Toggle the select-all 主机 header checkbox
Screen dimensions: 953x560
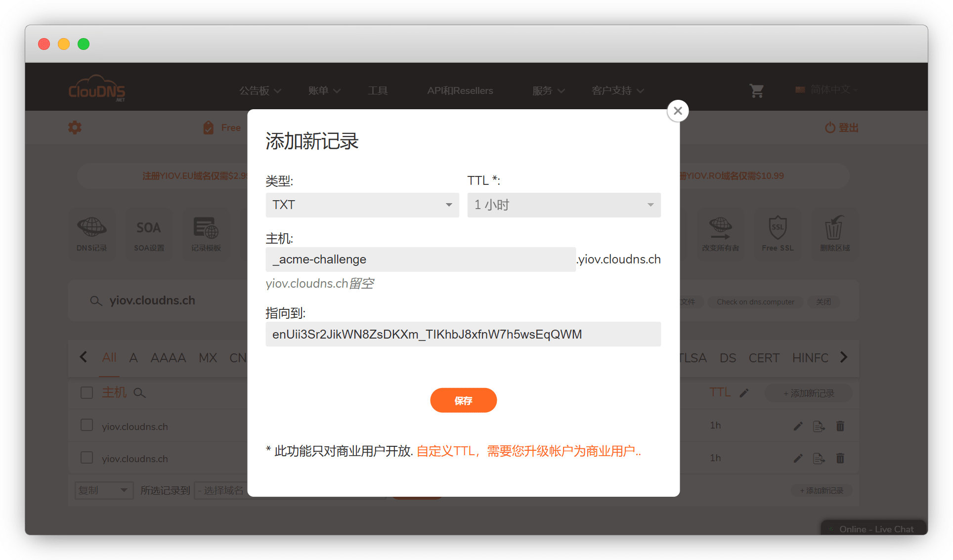[87, 393]
